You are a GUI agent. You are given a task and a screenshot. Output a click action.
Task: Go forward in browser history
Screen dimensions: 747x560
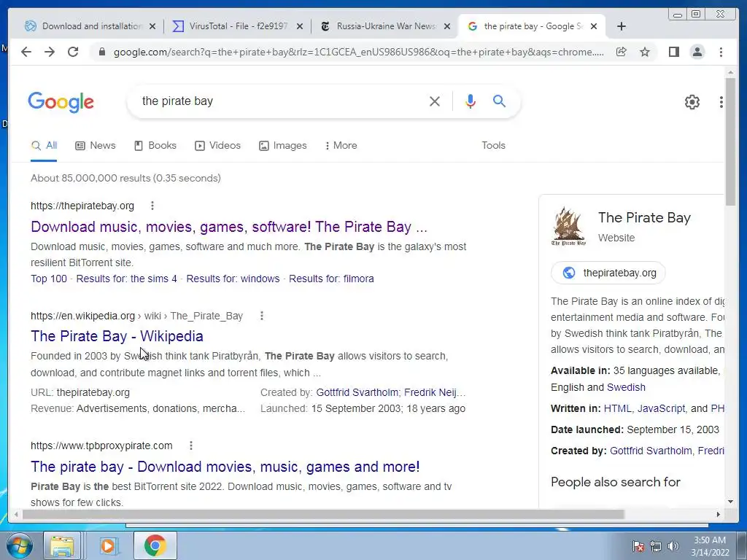pos(50,52)
